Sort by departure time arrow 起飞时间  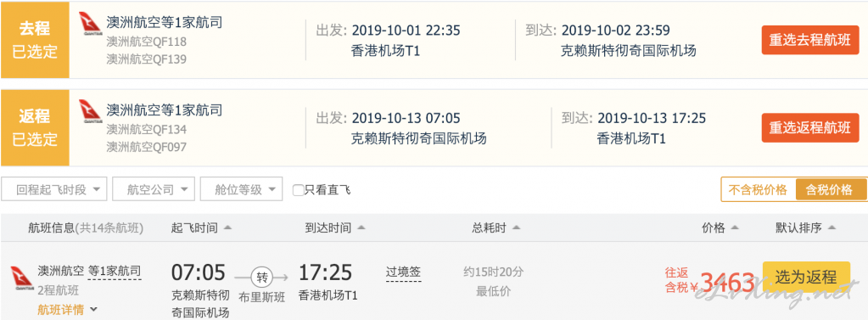tap(227, 228)
